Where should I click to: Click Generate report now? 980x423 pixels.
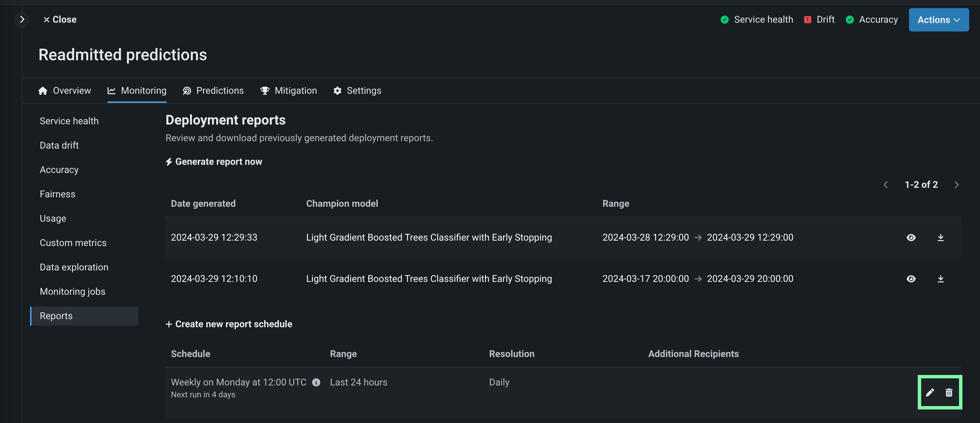coord(214,162)
